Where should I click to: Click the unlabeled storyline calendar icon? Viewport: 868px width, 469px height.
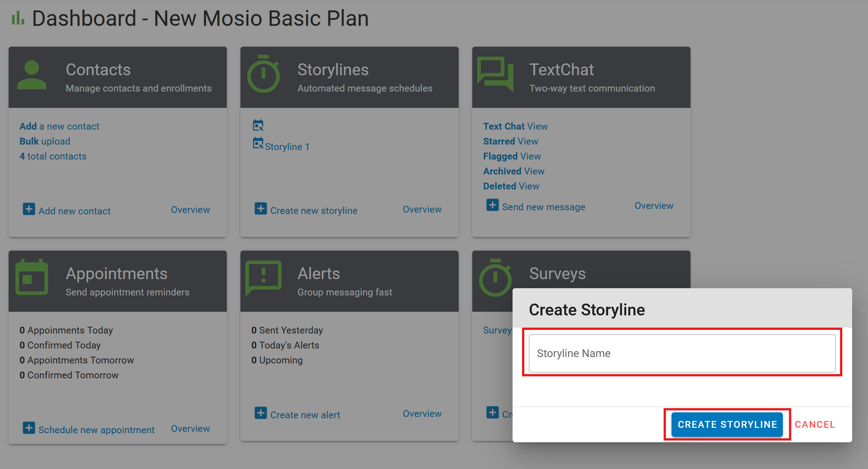(258, 125)
